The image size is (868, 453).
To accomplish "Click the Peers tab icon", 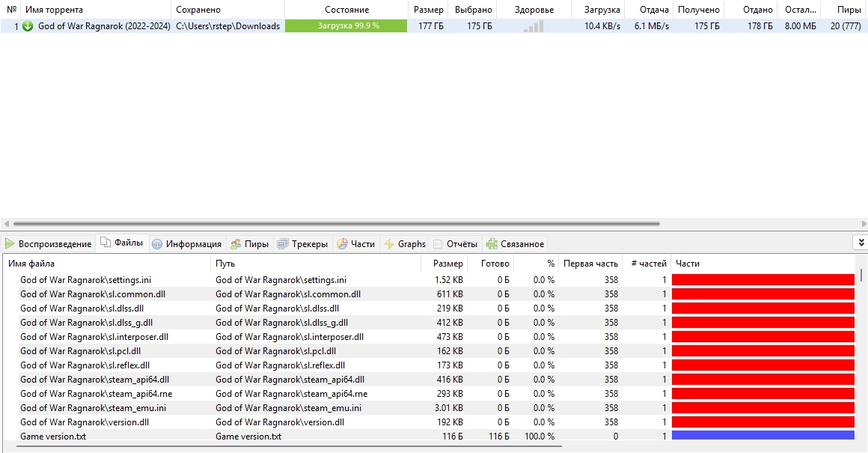I will pos(236,244).
